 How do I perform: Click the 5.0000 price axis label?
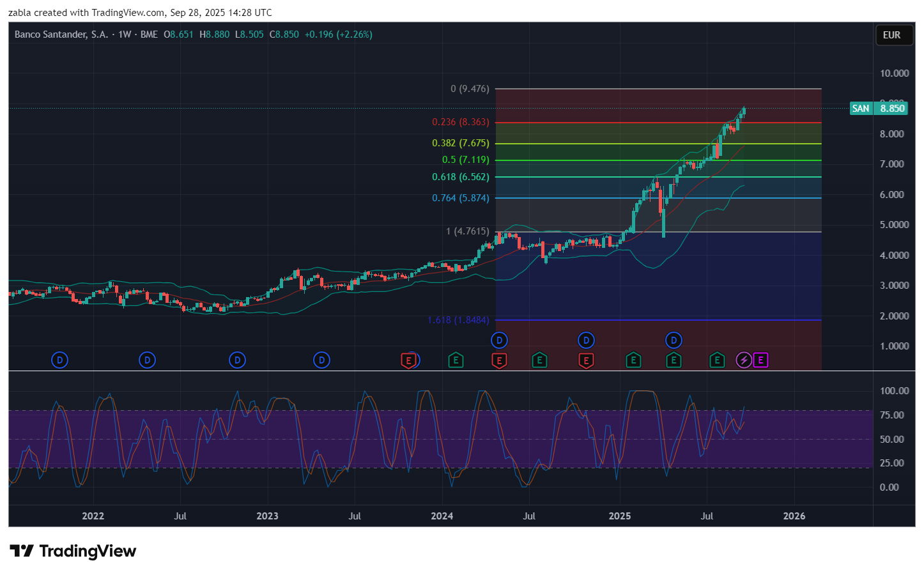point(894,225)
